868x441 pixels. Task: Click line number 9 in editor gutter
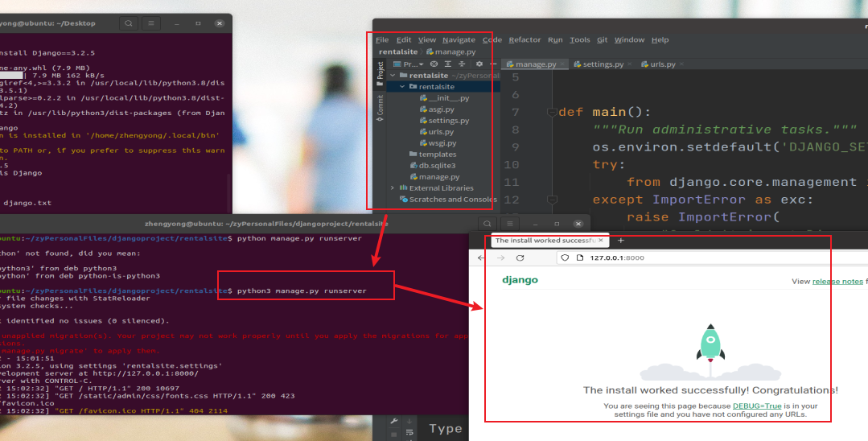tap(516, 147)
